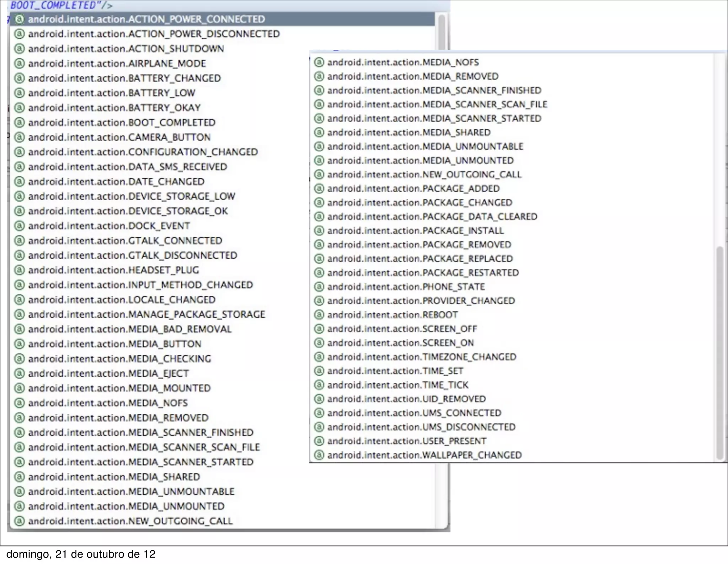
Task: Click the left popup's scrollbar thumb
Action: (x=442, y=32)
